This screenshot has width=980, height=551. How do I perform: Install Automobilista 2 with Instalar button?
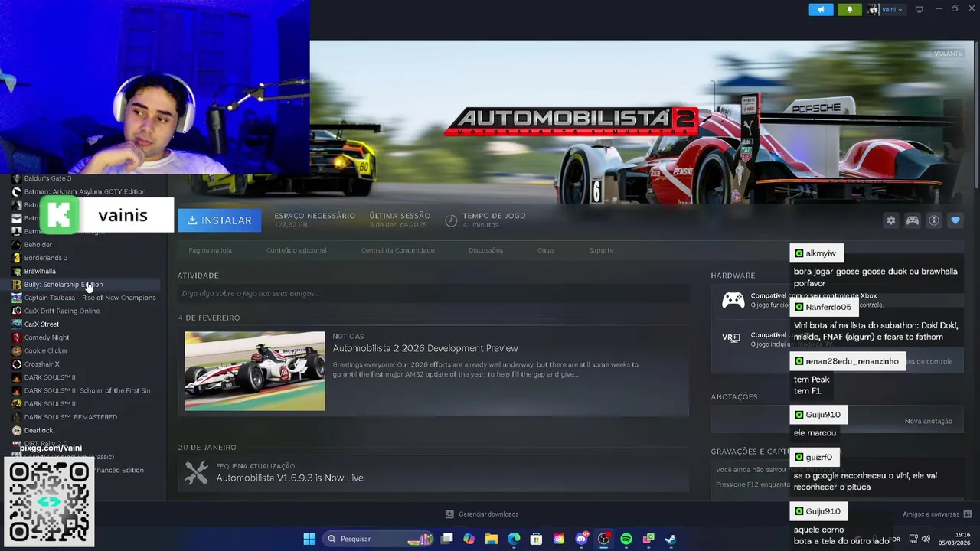click(219, 220)
